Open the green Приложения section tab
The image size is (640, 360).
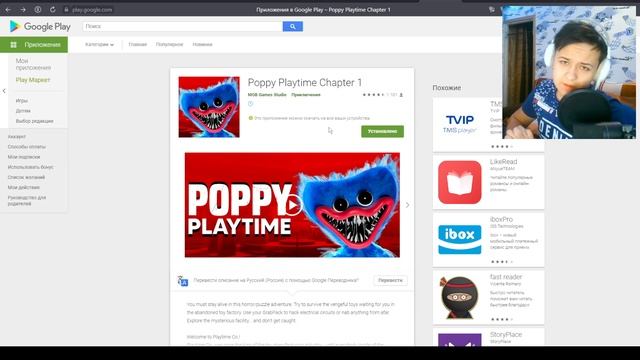(34, 44)
